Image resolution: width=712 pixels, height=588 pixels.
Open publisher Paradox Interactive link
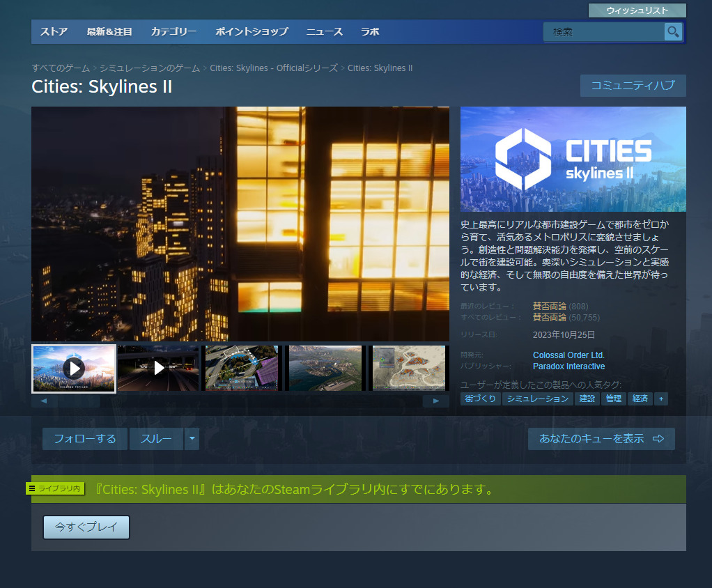pos(569,366)
